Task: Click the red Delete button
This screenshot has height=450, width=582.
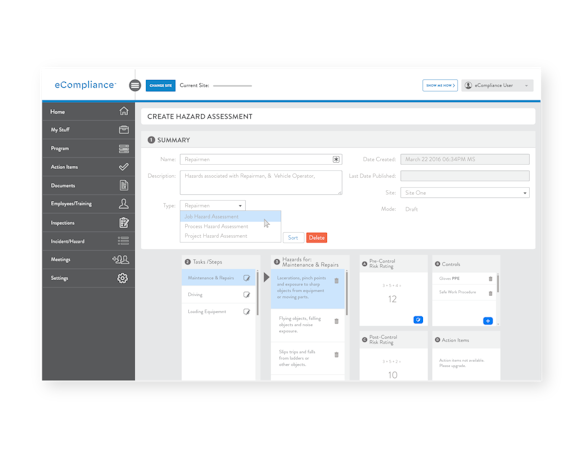Action: click(x=317, y=238)
